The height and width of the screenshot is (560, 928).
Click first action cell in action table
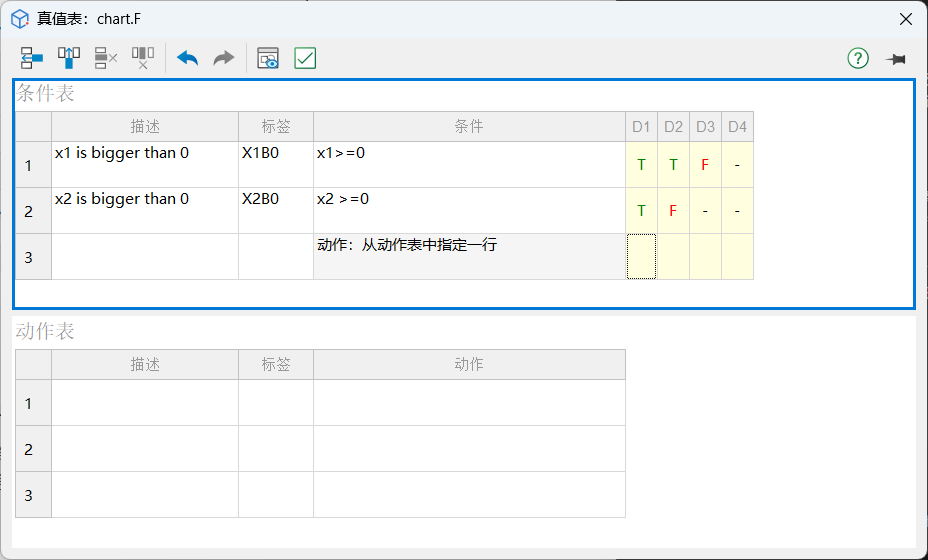[x=469, y=403]
